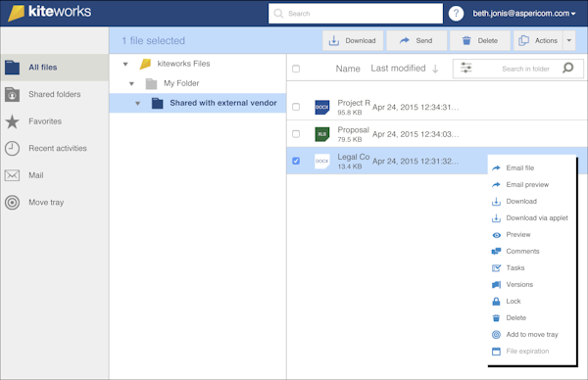
Task: Check the Project R file checkbox
Action: coord(296,107)
